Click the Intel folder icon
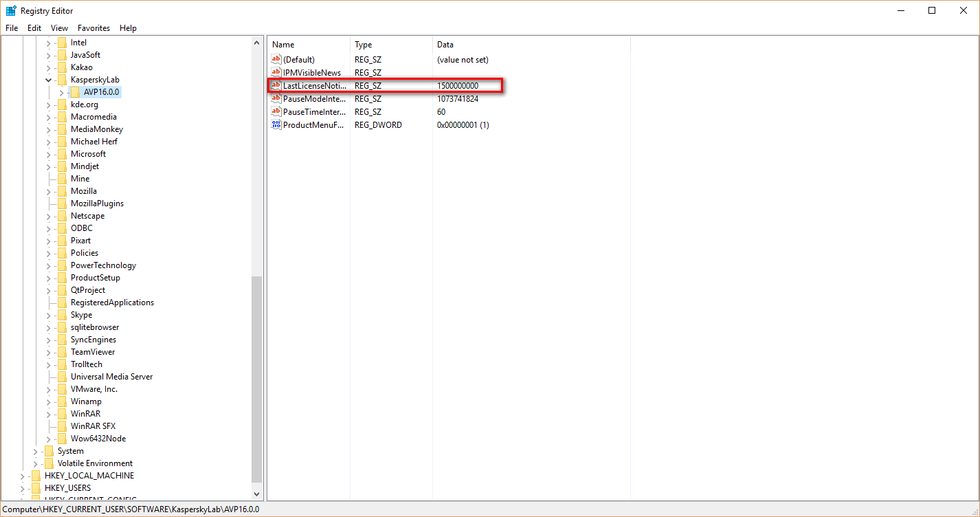This screenshot has width=980, height=517. (x=62, y=43)
